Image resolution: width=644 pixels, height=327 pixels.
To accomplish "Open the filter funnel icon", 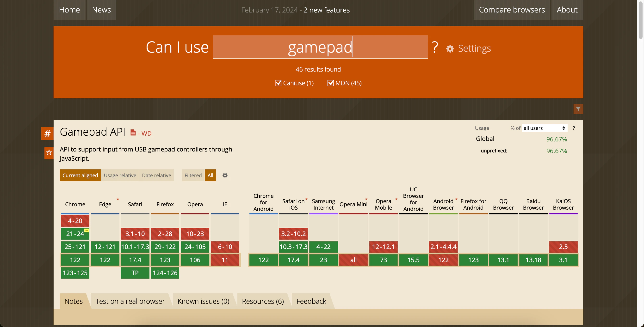I will pos(578,109).
